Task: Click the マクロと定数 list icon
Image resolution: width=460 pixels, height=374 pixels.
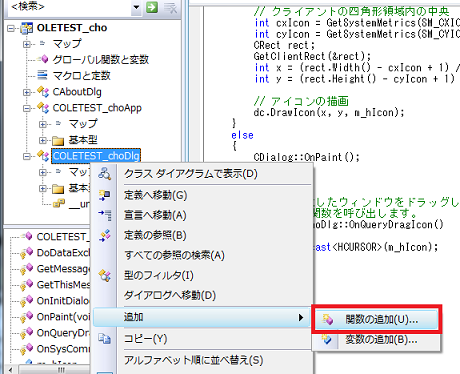Action: (42, 75)
